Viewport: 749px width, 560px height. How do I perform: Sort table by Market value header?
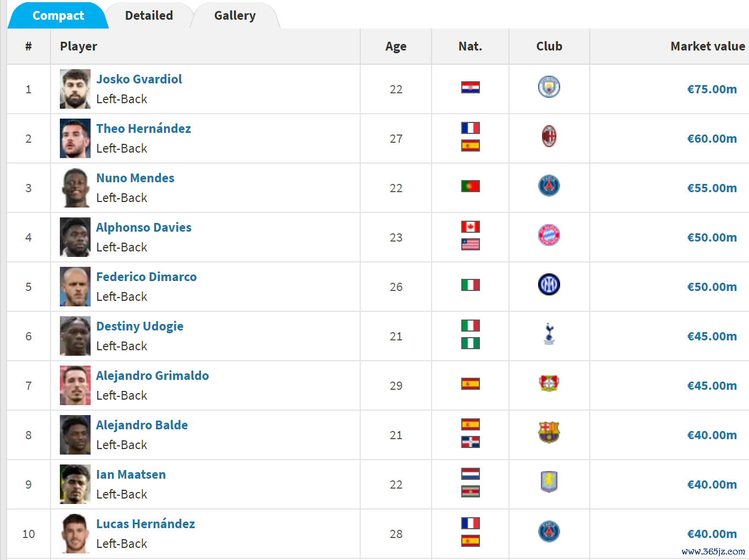[x=708, y=46]
